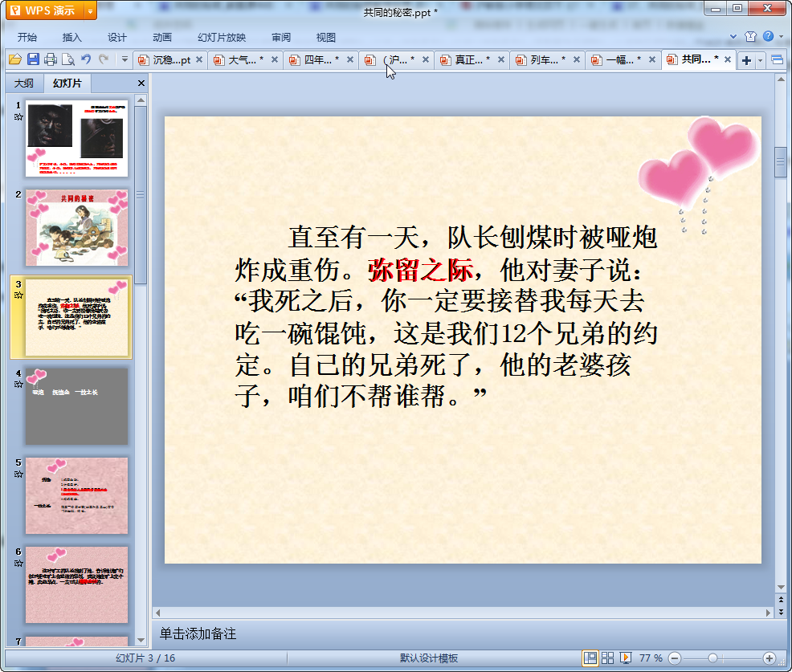Viewport: 792px width, 672px height.
Task: Open Print Preview from quick toolbar
Action: 68,59
